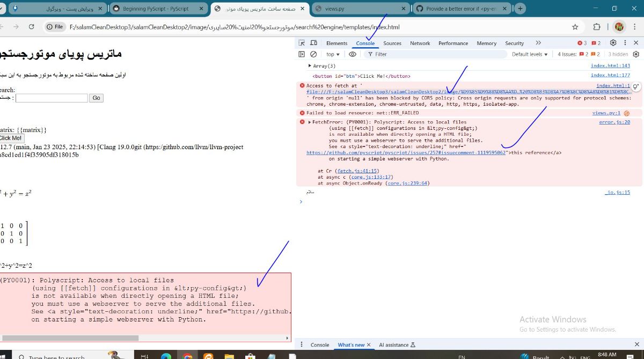Expand the Array(3) console entry
Viewport: 644px width, 359px height.
click(310, 66)
